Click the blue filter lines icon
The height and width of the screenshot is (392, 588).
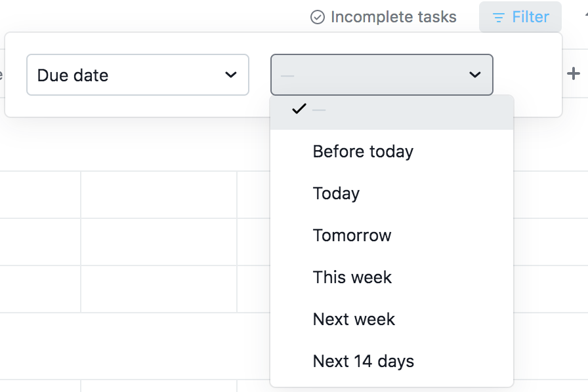499,17
